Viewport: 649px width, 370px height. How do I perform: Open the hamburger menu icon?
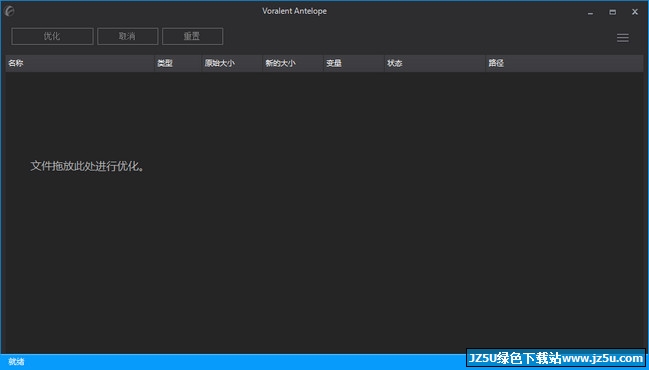[x=623, y=38]
